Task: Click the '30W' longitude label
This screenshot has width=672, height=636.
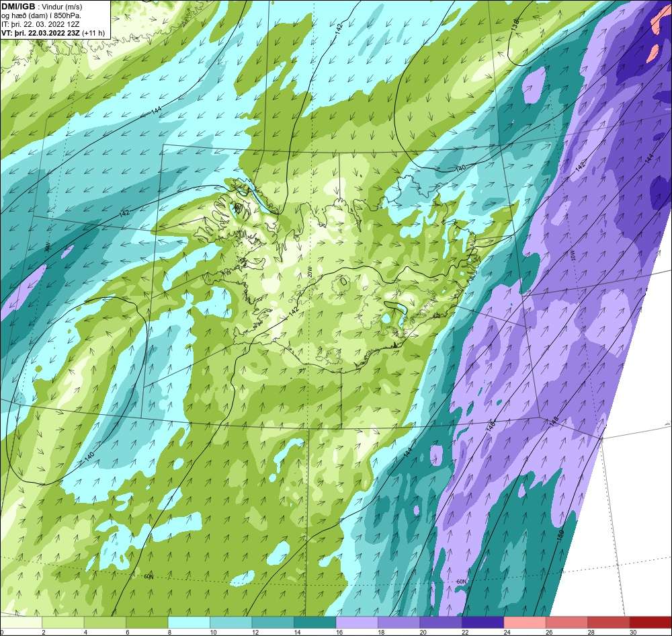Action: pyautogui.click(x=48, y=246)
